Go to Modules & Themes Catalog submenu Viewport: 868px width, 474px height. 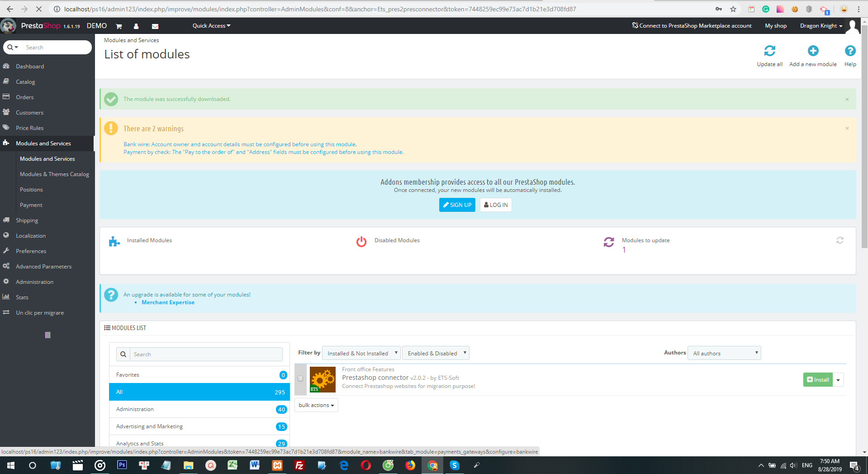(54, 174)
